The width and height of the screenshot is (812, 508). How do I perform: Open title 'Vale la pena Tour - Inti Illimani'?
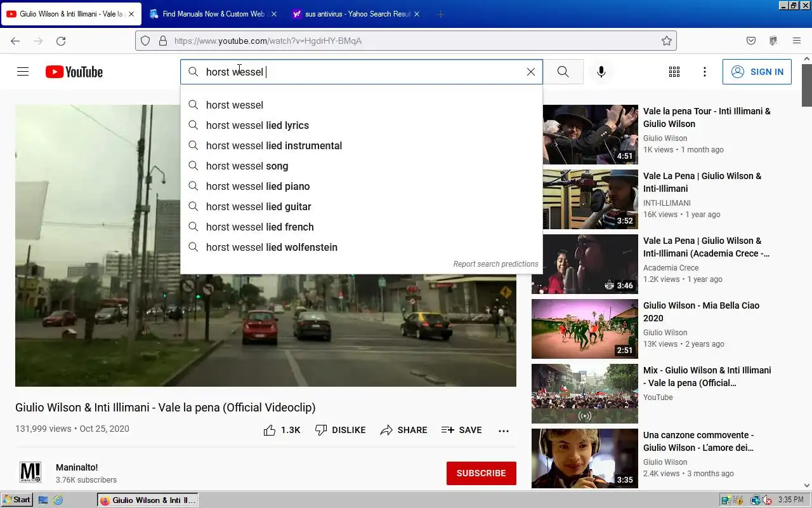point(707,117)
